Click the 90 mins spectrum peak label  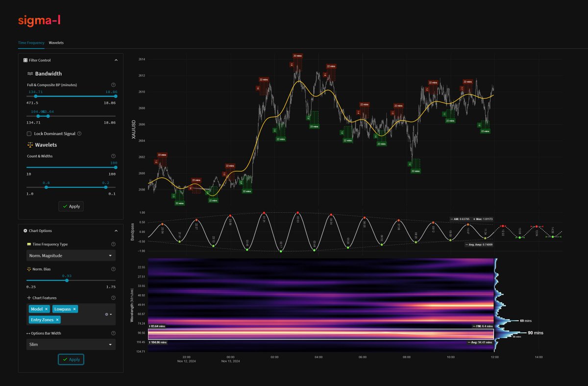pyautogui.click(x=536, y=333)
